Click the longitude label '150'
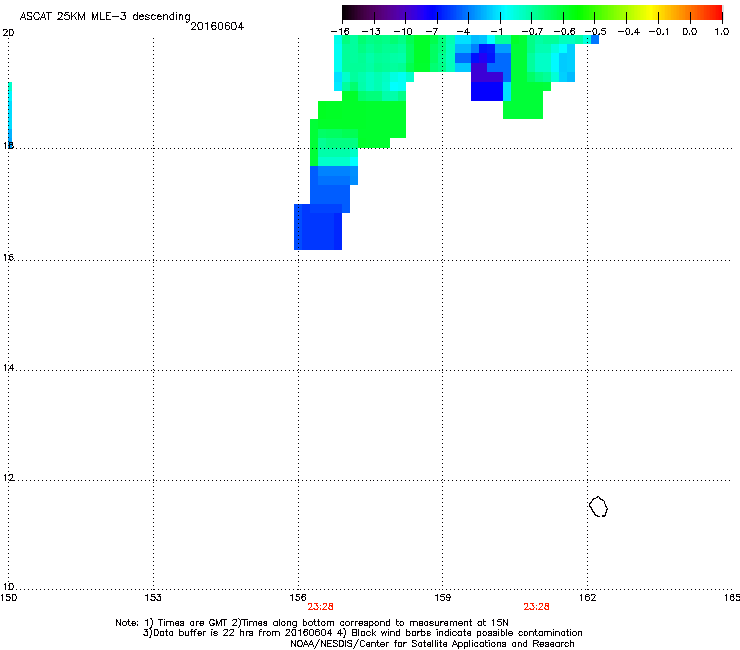This screenshot has height=650, width=740. (8, 598)
